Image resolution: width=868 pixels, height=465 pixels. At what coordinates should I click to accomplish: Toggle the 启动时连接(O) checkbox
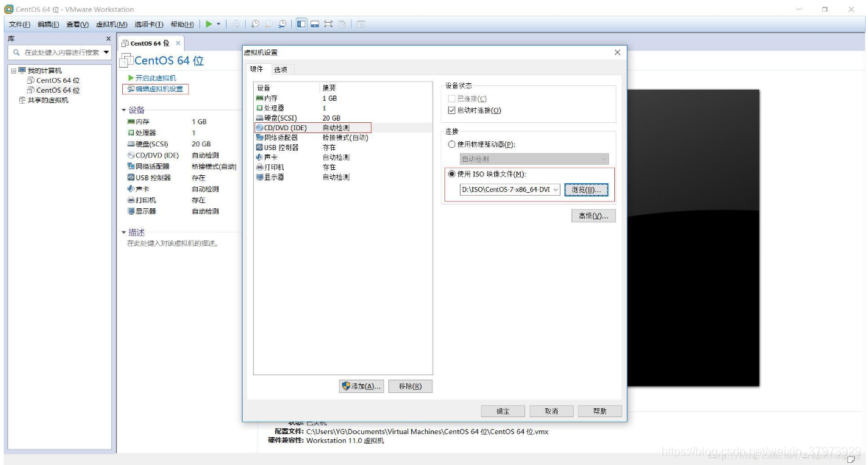click(x=451, y=110)
